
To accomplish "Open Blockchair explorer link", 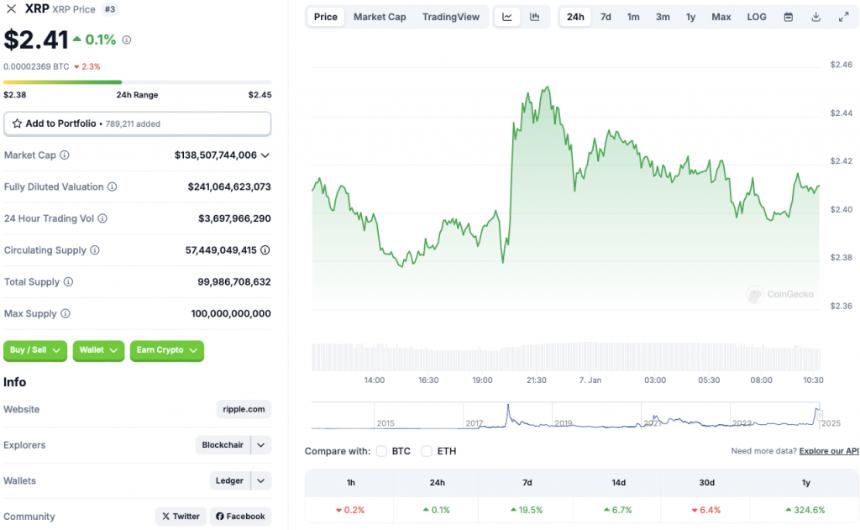I will point(223,445).
